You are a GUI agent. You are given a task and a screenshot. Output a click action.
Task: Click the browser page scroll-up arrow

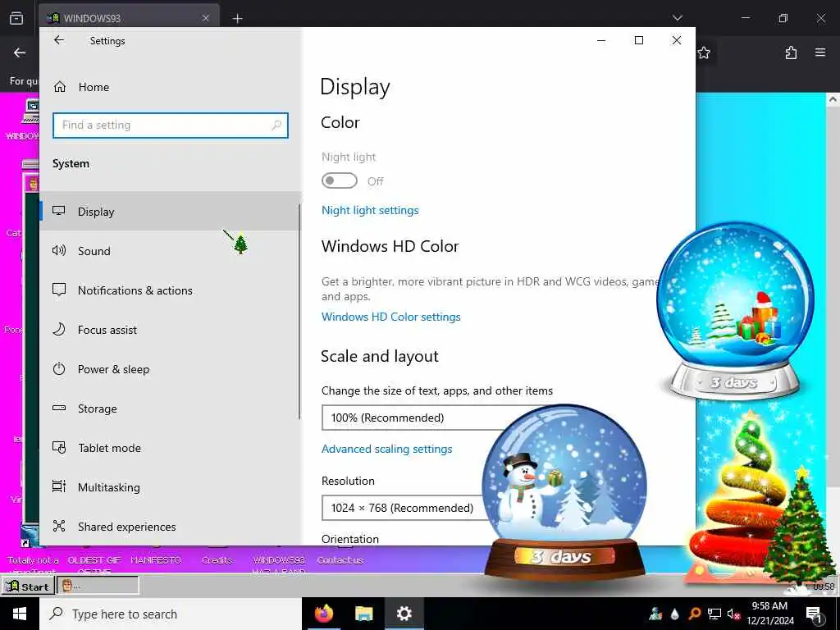coord(833,99)
